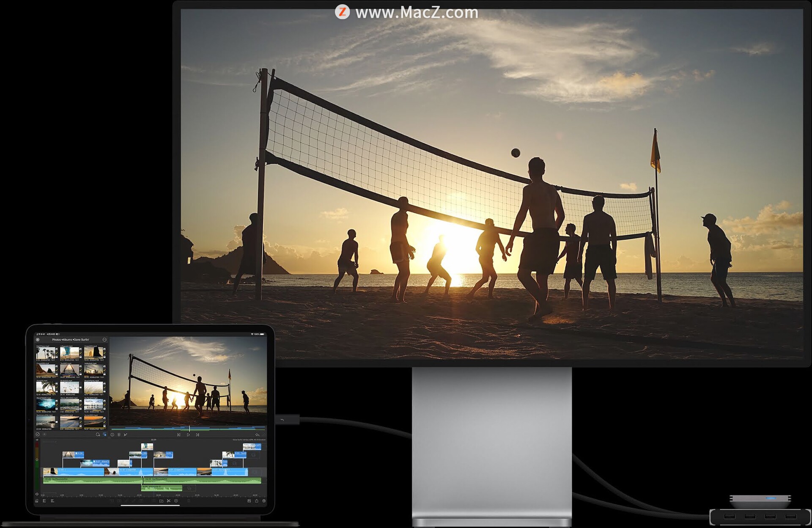Click the timeline ruler at 24:00
Viewport: 812px width, 528px height.
point(159,495)
